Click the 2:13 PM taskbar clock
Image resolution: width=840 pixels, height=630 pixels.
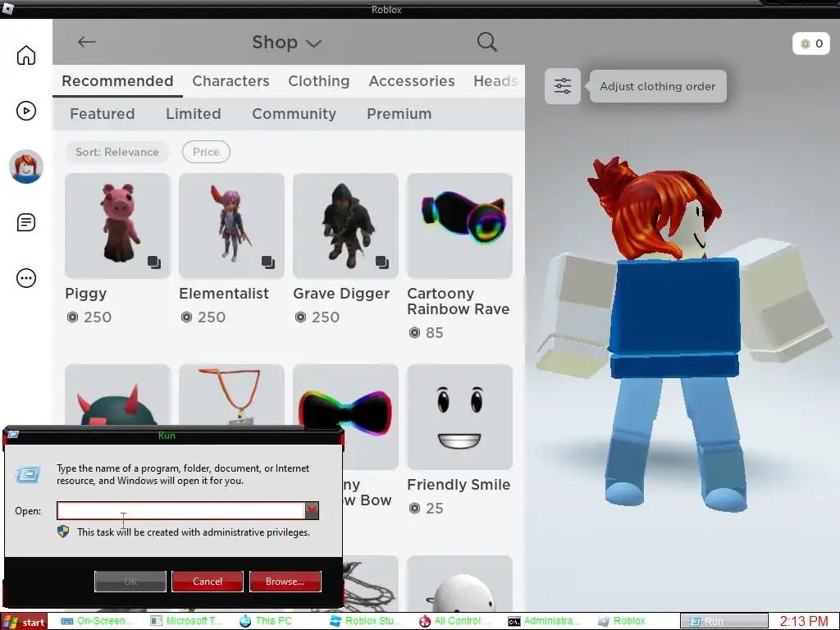point(804,622)
